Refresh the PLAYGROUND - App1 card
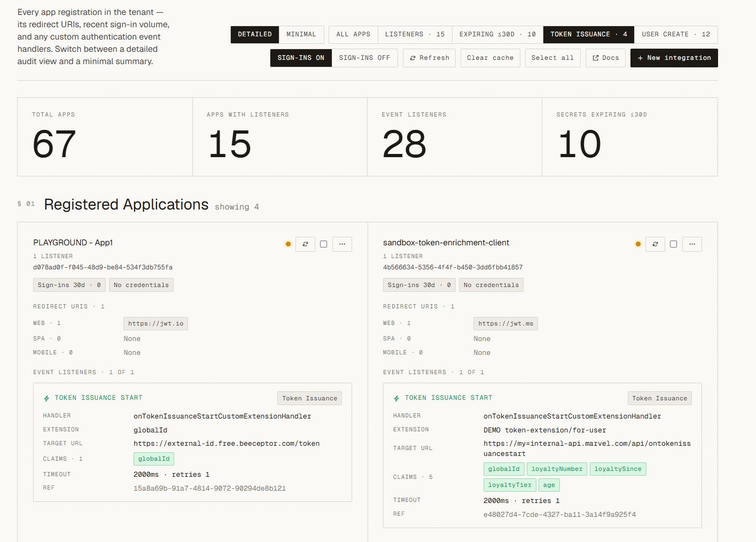This screenshot has height=542, width=756. pos(305,244)
